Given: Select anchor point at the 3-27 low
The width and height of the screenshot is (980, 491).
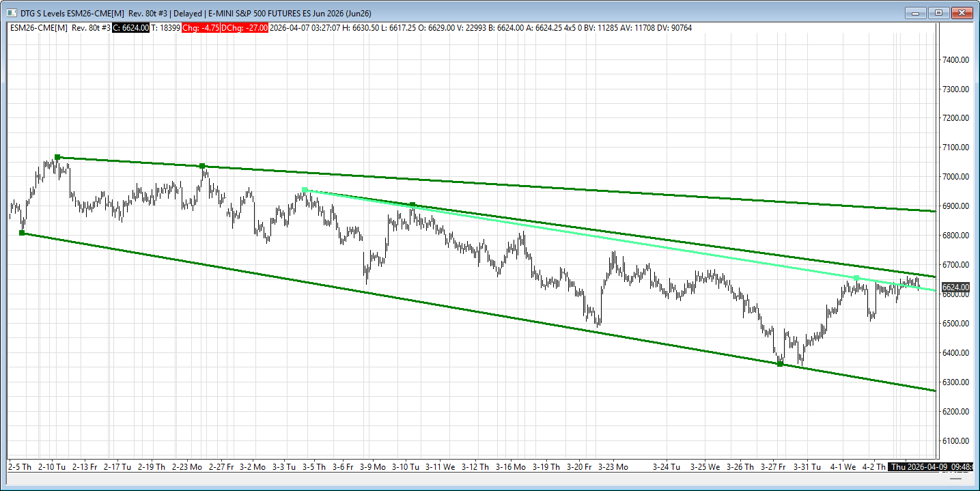Looking at the screenshot, I should tap(780, 364).
